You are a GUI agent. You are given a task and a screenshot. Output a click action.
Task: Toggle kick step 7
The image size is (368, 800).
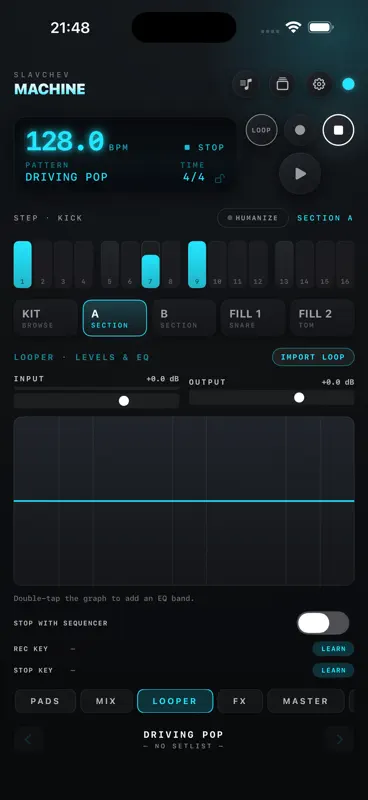(151, 264)
